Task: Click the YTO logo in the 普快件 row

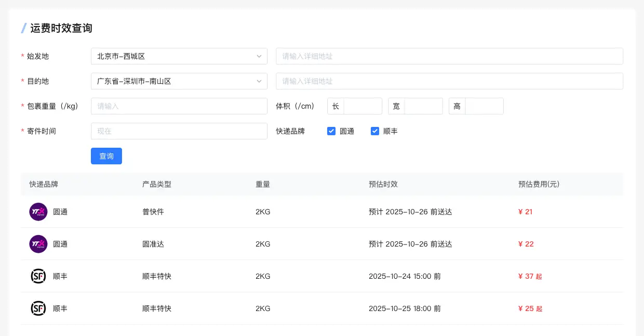Action: 38,212
